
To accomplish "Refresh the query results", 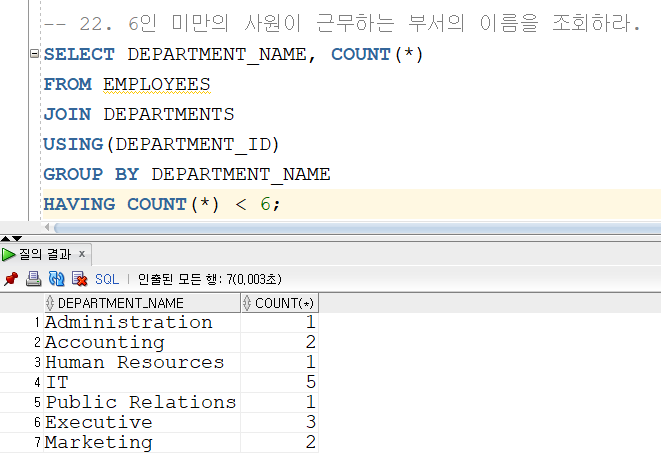I will (56, 279).
